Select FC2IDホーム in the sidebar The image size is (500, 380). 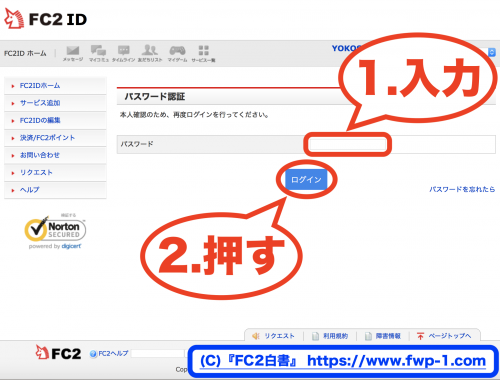point(40,86)
